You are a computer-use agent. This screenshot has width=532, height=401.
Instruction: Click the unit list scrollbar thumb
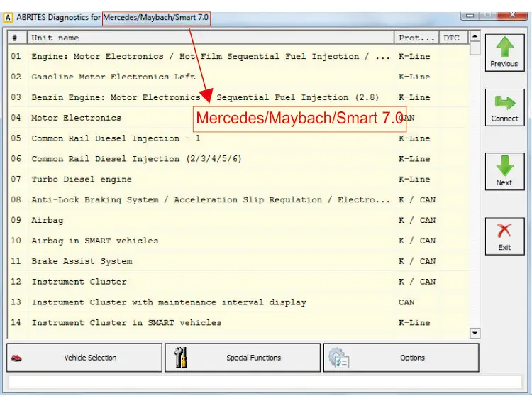click(x=475, y=48)
